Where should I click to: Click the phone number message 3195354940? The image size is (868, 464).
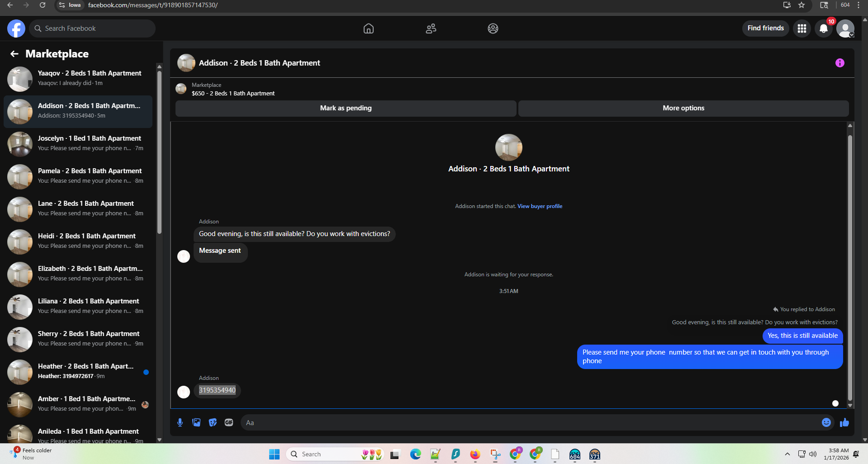point(217,390)
